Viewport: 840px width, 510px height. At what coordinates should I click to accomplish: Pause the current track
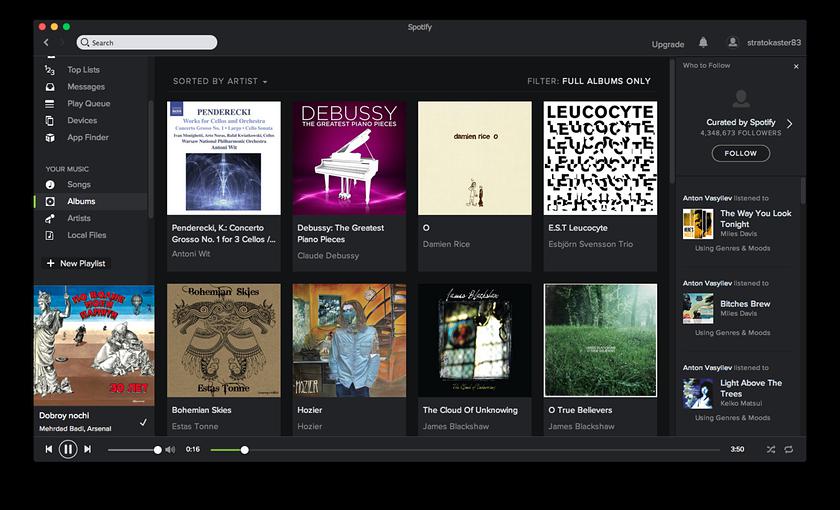68,449
